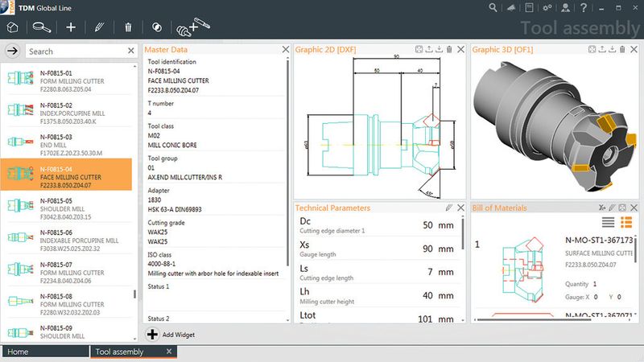The width and height of the screenshot is (644, 362).
Task: Click the 3D tool model preview
Action: (555, 126)
